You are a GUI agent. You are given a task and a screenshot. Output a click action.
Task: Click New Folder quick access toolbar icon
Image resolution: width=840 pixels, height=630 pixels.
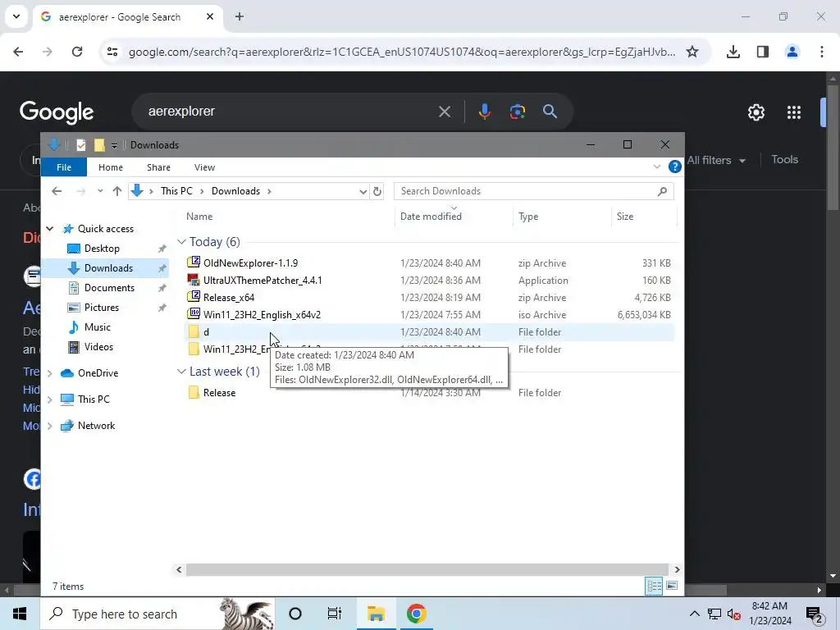[x=99, y=145]
